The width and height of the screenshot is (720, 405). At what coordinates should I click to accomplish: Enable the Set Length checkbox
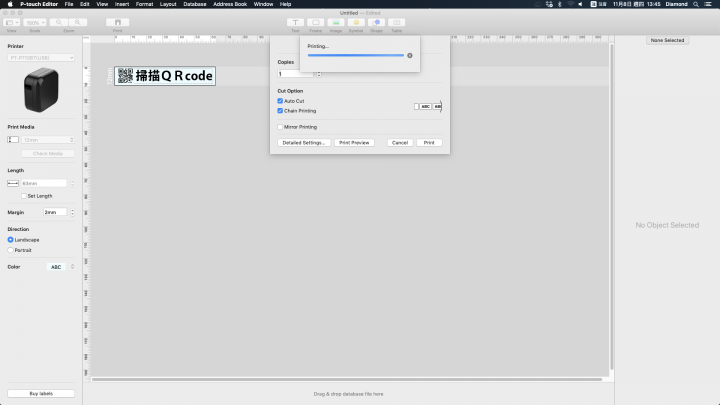coord(24,196)
